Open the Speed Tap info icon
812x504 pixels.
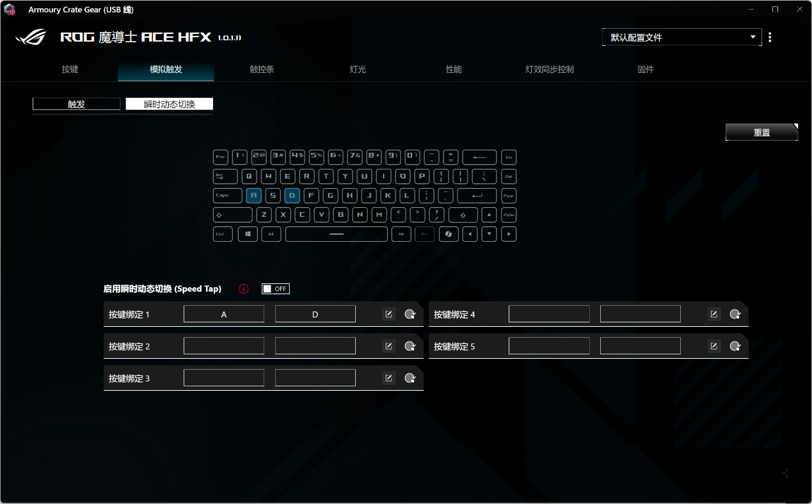tap(244, 289)
